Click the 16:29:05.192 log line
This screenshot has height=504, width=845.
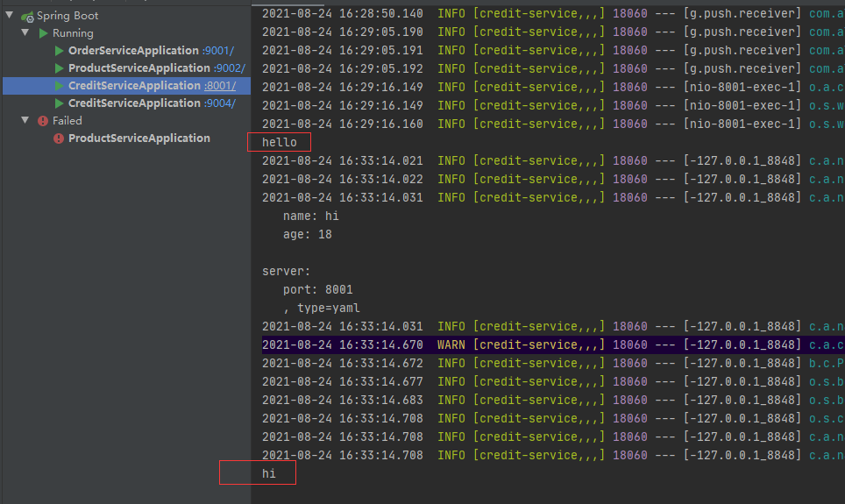pyautogui.click(x=553, y=68)
